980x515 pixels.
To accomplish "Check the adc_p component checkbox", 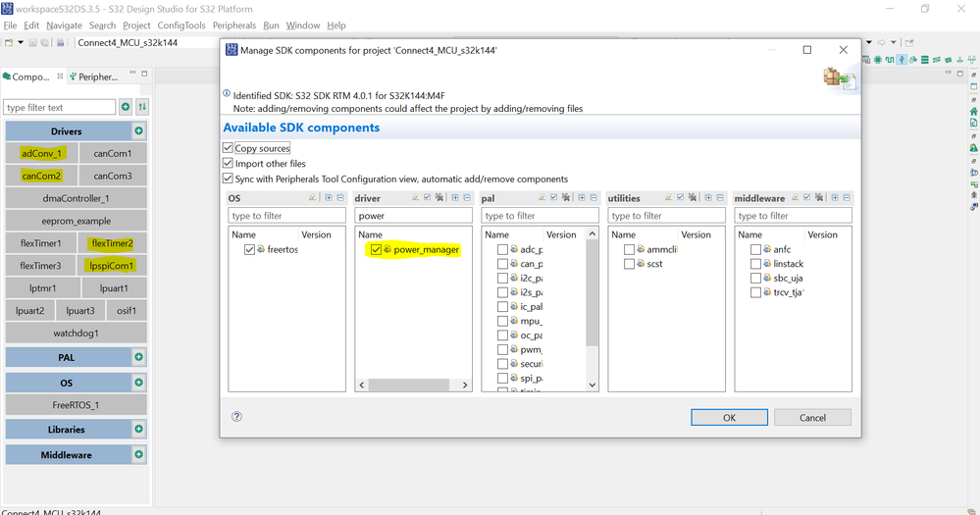I will (502, 249).
